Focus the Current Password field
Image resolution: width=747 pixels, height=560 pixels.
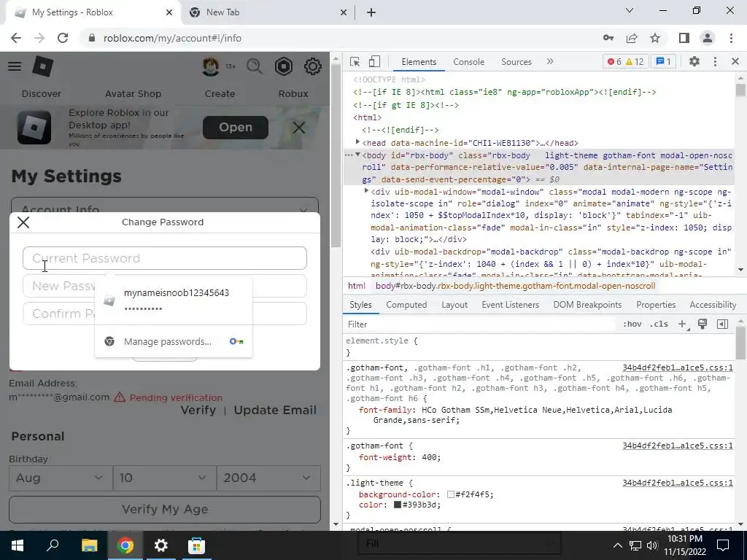(165, 258)
